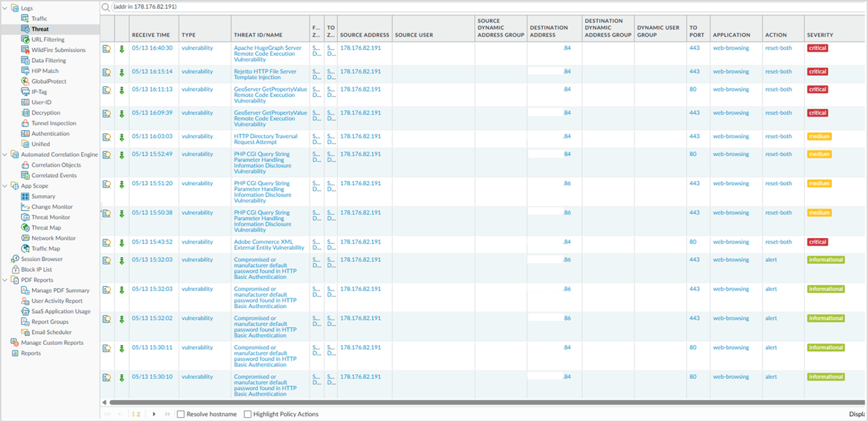Screen dimensions: 868x422
Task: Click green download arrow on 16:15:14 row
Action: pyautogui.click(x=122, y=71)
